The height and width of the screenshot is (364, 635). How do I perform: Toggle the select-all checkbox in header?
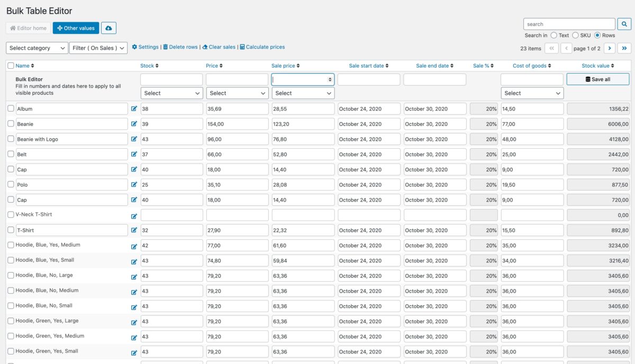(11, 66)
